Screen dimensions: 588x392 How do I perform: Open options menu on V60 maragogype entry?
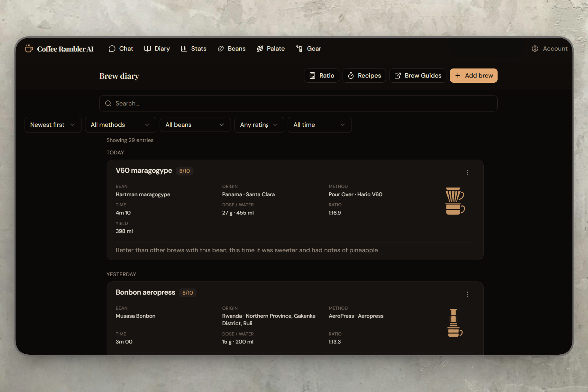467,172
